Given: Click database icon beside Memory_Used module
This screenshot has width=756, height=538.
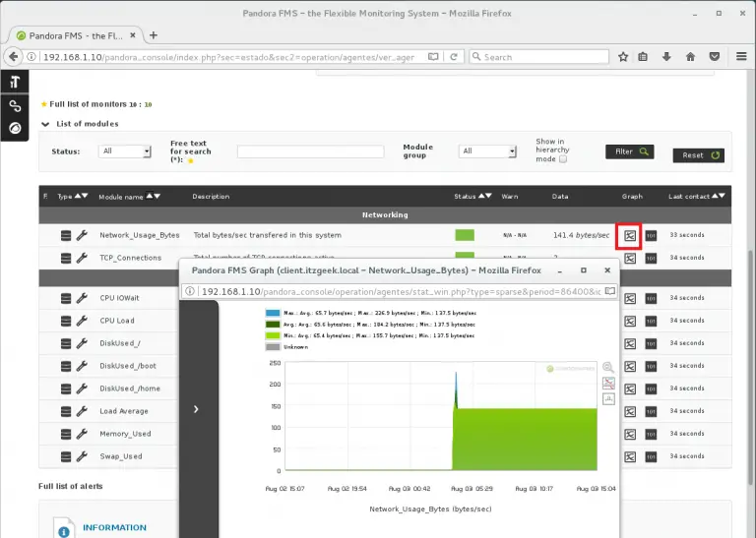Looking at the screenshot, I should [x=66, y=434].
